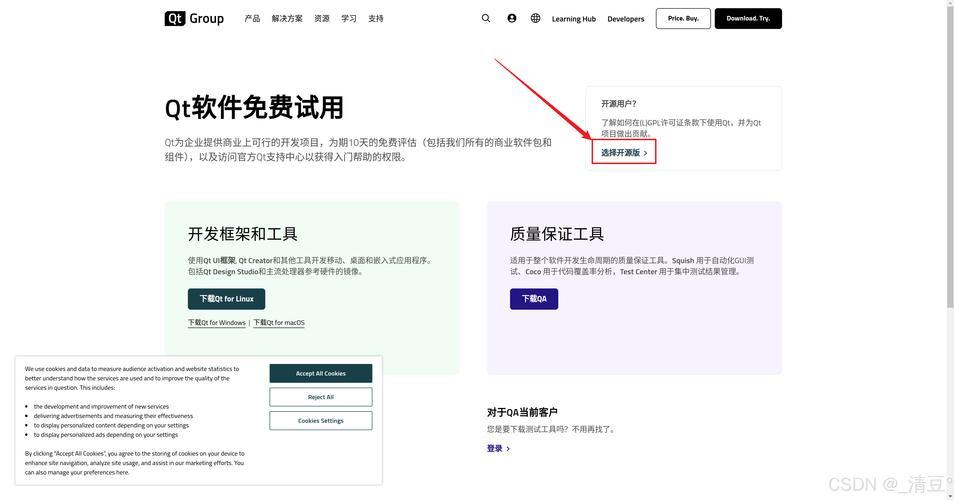Click the Download. Try. button
The width and height of the screenshot is (954, 500).
(x=748, y=18)
